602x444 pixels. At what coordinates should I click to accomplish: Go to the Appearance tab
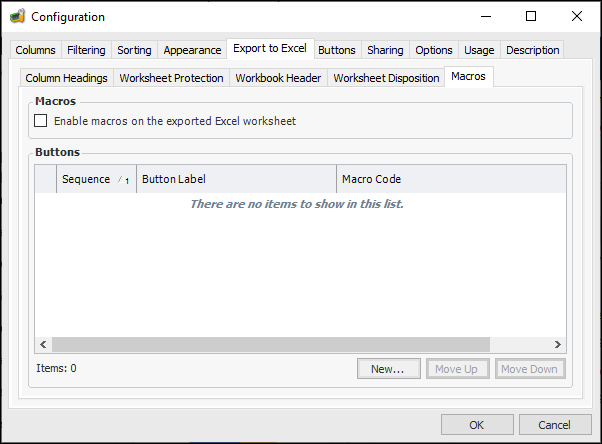pyautogui.click(x=192, y=50)
